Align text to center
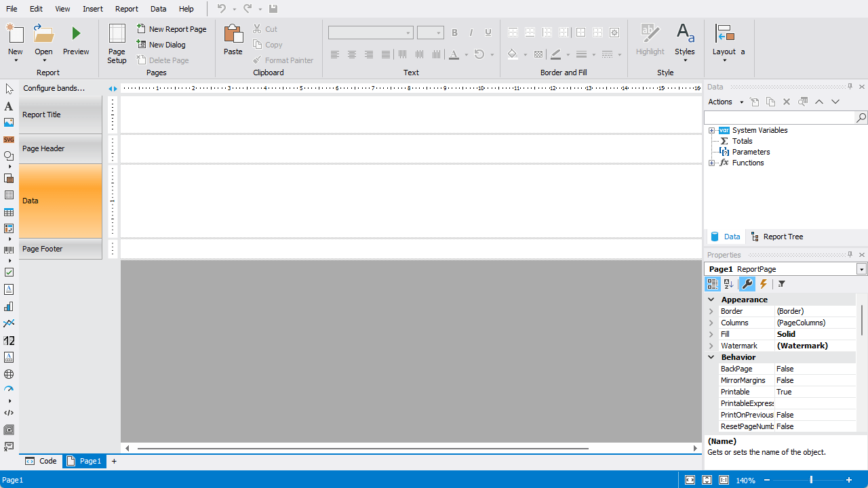The width and height of the screenshot is (868, 488). point(352,54)
